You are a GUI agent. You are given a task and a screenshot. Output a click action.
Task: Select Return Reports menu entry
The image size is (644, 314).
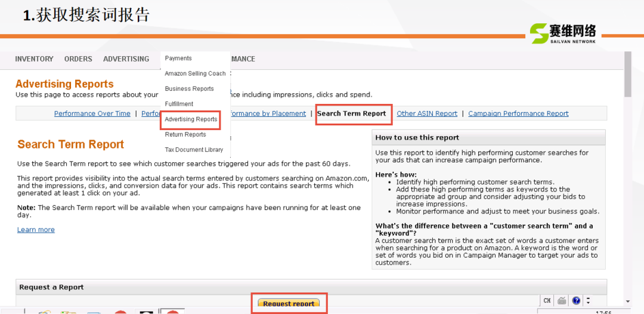tap(185, 134)
